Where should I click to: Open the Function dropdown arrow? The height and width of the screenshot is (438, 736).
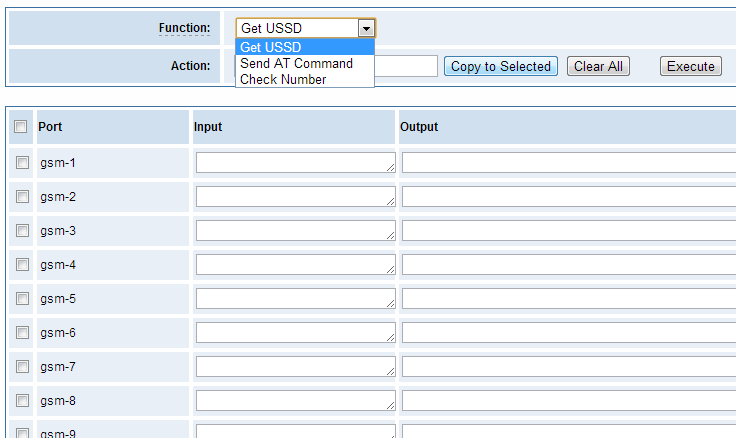click(366, 28)
